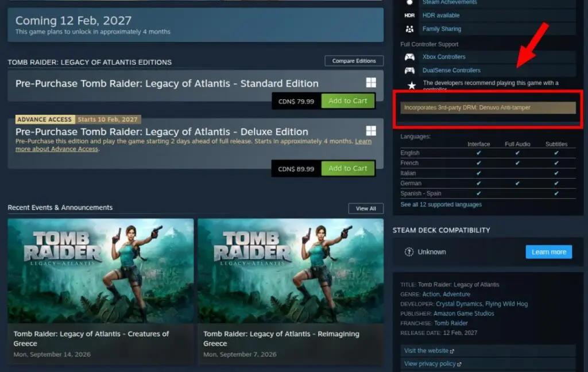The image size is (588, 372).
Task: Click Learn more for Steam Deck compatibility
Action: tap(549, 252)
